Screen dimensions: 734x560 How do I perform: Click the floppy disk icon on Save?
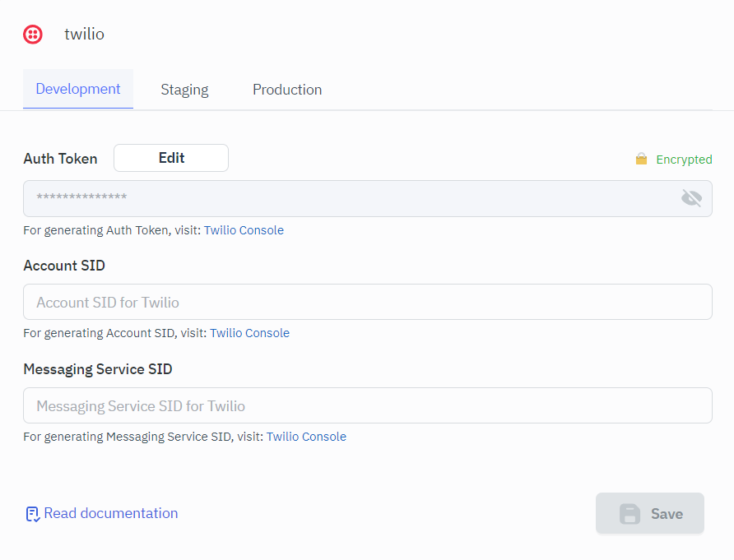(629, 514)
